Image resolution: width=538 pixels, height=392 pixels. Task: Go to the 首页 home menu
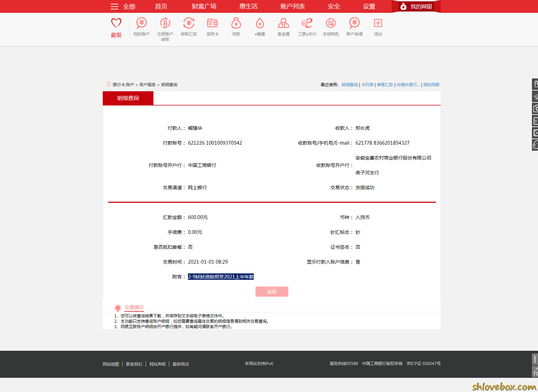point(161,6)
